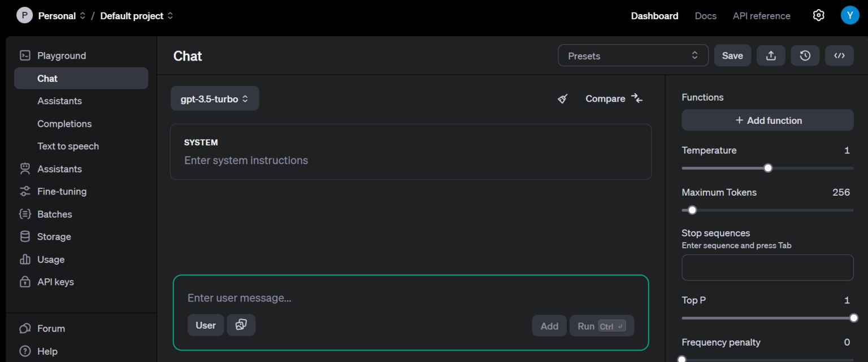Image resolution: width=868 pixels, height=362 pixels.
Task: Click the Add function button
Action: coord(767,120)
